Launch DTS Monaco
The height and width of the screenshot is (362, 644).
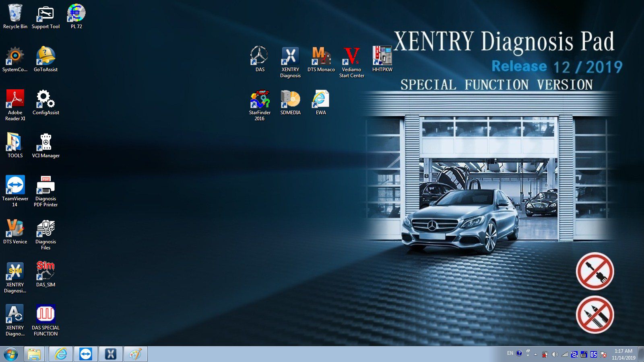(321, 60)
